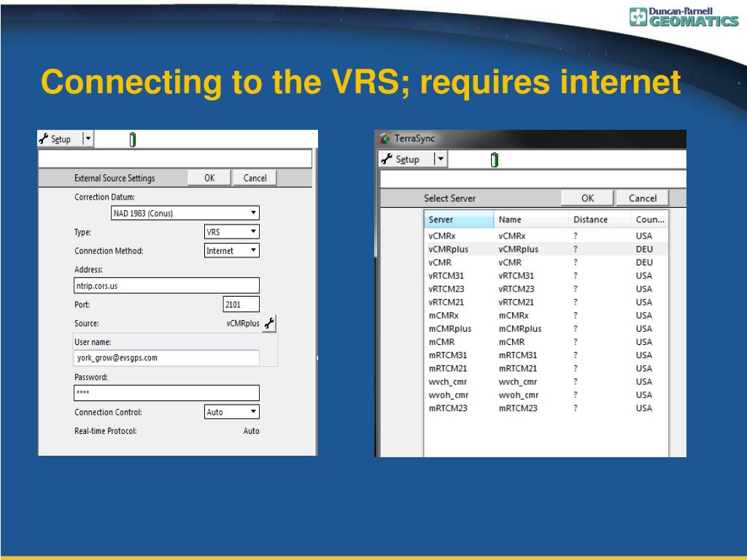Viewport: 747px width, 560px height.
Task: Select vCMR server row
Action: coord(546,262)
